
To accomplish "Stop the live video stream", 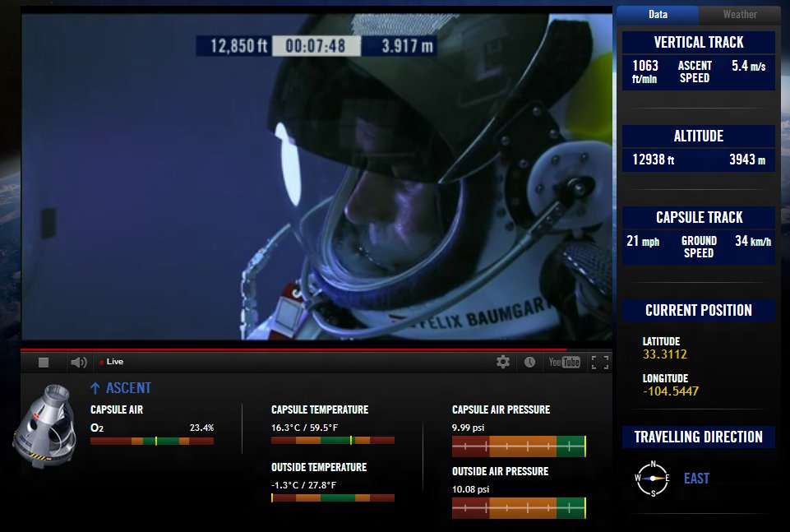I will [44, 362].
